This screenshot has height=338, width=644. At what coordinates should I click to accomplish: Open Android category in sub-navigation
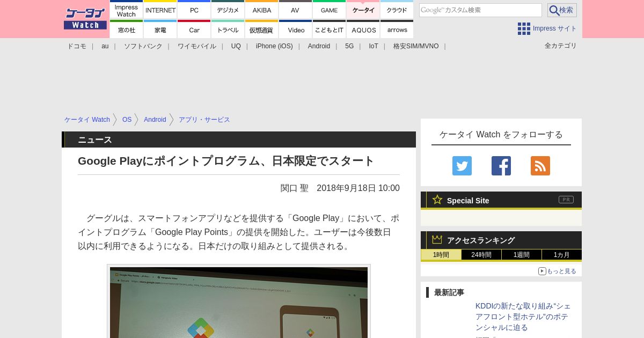point(319,46)
